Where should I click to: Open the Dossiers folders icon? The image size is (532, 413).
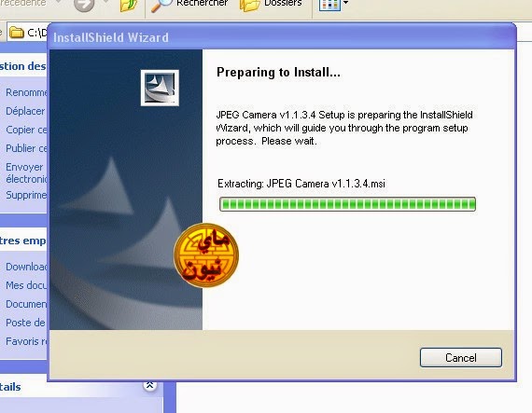[250, 5]
